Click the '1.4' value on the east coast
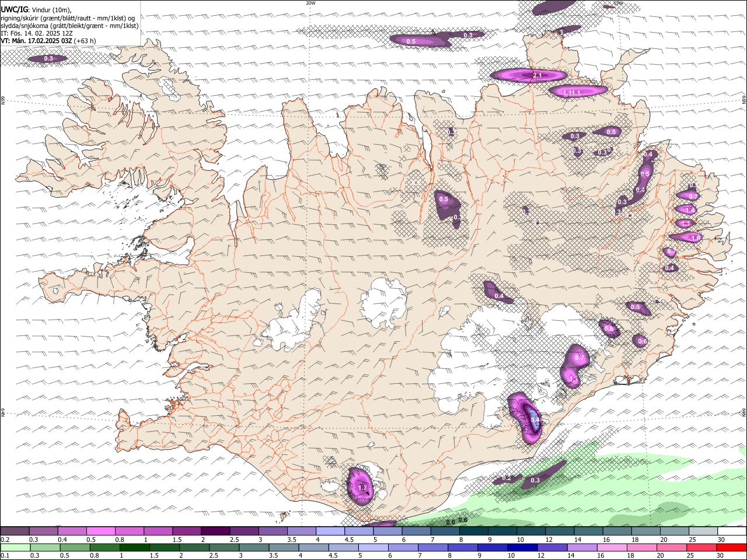 pyautogui.click(x=690, y=210)
